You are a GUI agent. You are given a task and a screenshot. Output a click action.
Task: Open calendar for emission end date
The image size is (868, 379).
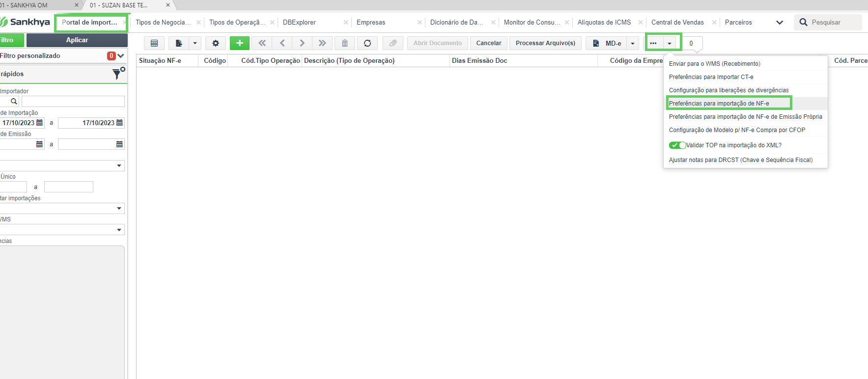click(x=119, y=144)
